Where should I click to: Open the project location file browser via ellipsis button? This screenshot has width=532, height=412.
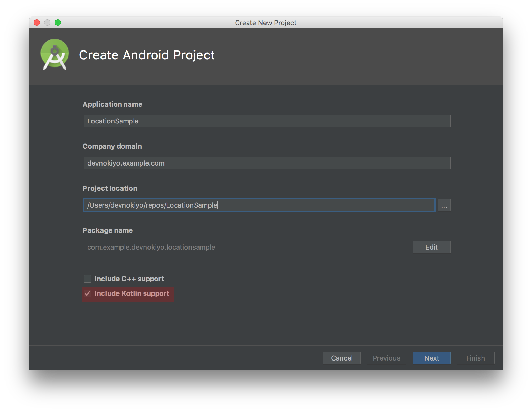[x=444, y=205]
